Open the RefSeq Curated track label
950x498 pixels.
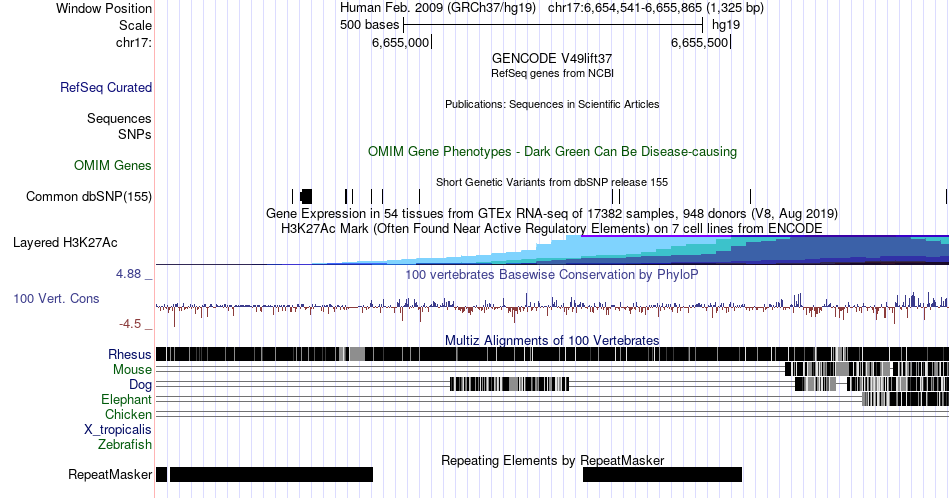coord(105,87)
